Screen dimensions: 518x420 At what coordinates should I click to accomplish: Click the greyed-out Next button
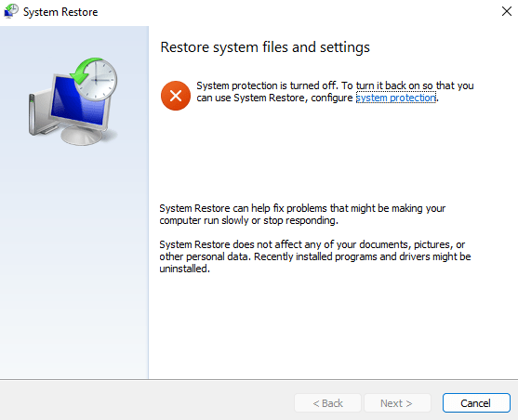(x=397, y=403)
